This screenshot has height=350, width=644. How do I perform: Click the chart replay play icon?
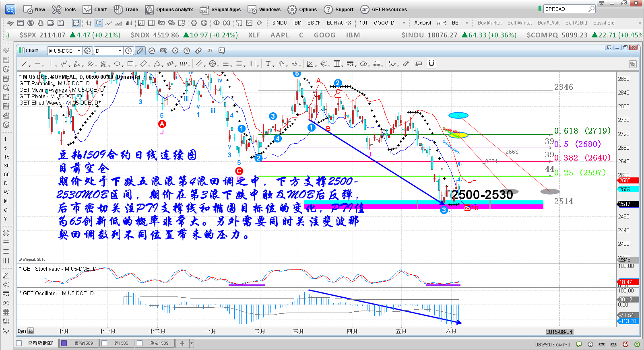click(175, 51)
